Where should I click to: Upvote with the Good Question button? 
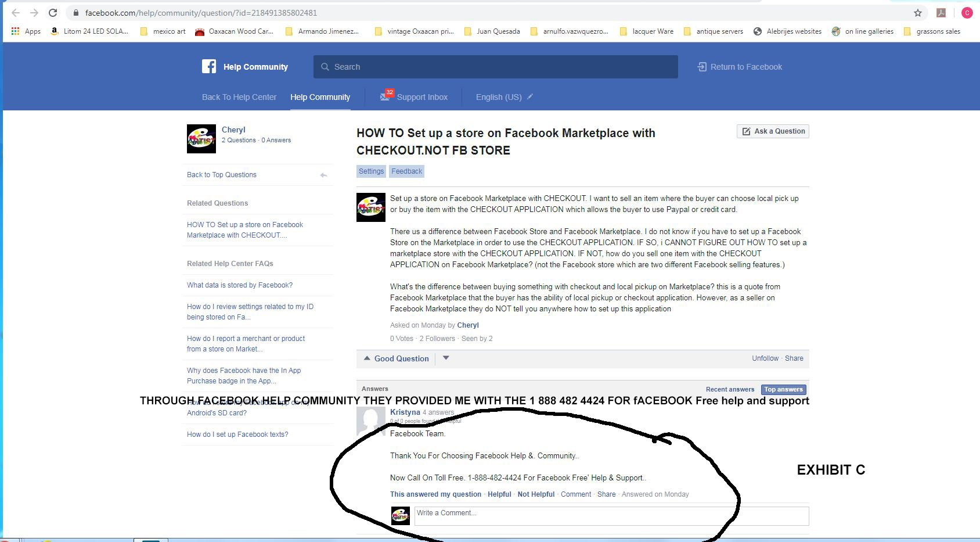pos(397,358)
